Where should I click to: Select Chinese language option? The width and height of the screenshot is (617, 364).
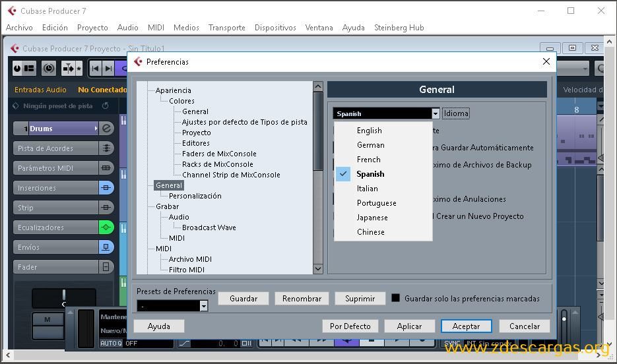[x=383, y=232]
